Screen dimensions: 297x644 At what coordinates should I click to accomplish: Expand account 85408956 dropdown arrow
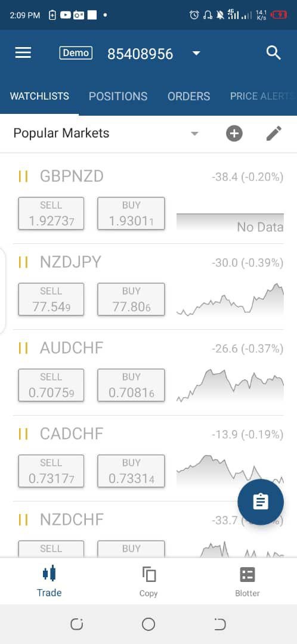196,54
